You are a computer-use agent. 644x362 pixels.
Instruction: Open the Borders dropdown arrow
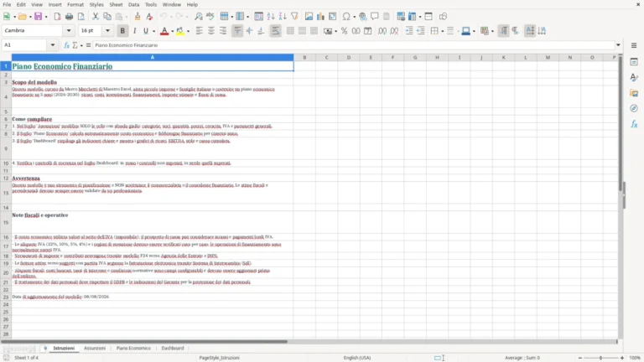pyautogui.click(x=443, y=31)
